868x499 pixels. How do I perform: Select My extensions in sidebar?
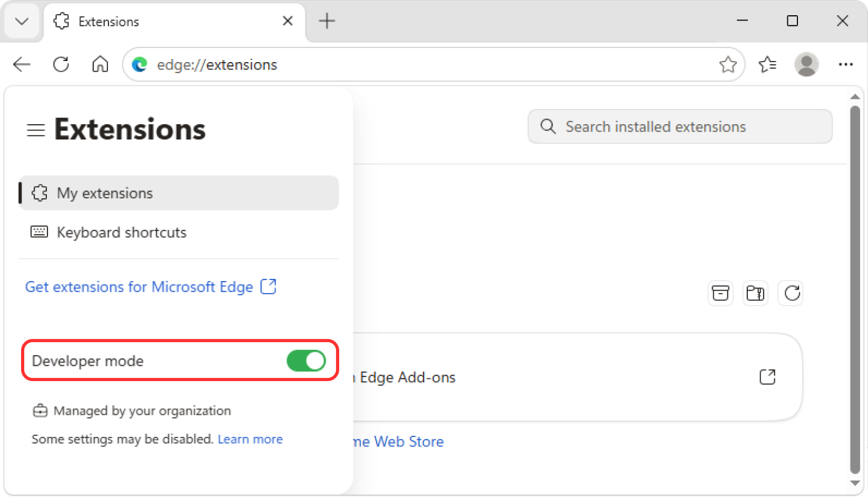click(179, 193)
